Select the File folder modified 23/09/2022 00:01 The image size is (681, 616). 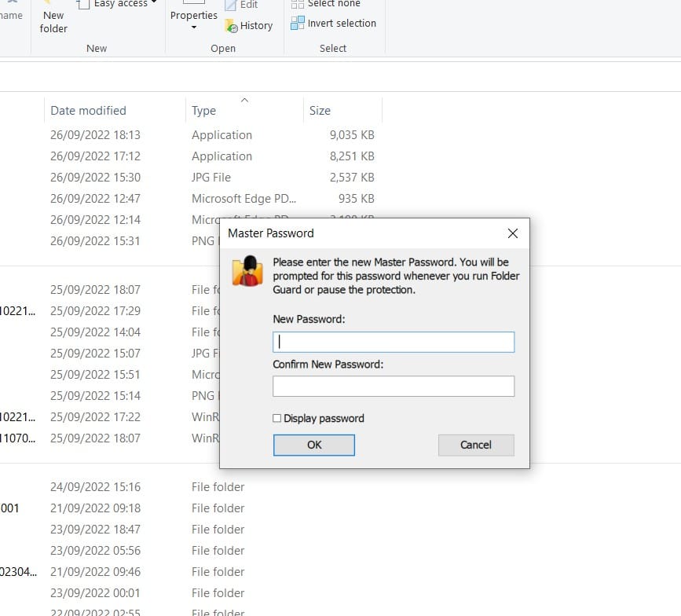click(x=191, y=593)
